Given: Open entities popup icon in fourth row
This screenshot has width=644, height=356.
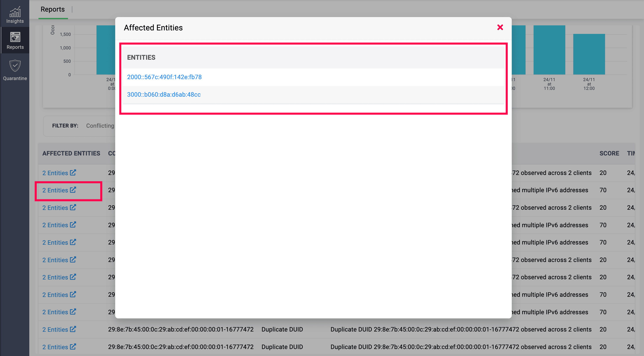Looking at the screenshot, I should [x=73, y=225].
